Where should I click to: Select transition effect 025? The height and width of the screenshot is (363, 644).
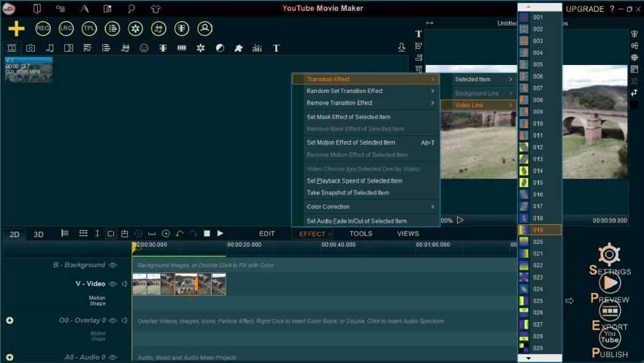(540, 301)
